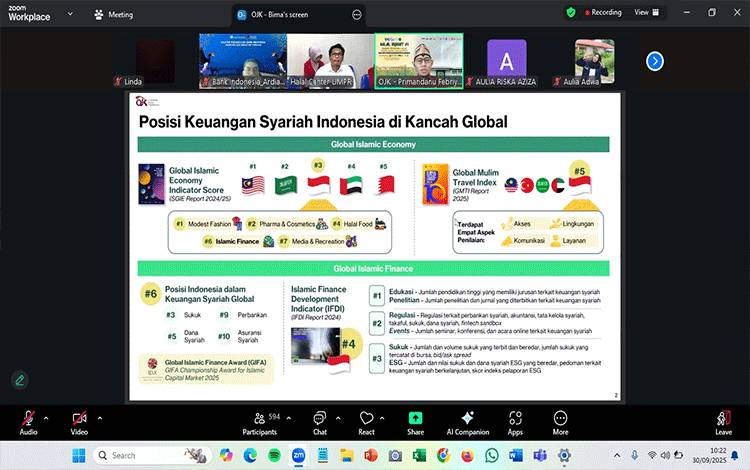Open the View layout menu
Viewport: 750px width, 470px height.
646,12
